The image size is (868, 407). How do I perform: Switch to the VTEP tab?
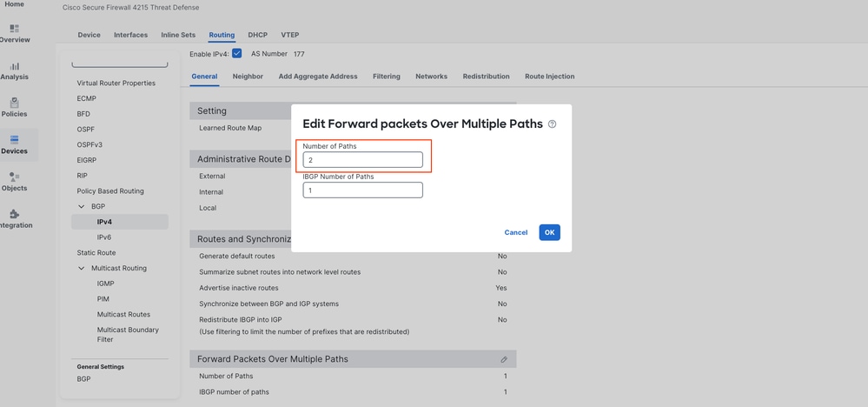point(290,35)
